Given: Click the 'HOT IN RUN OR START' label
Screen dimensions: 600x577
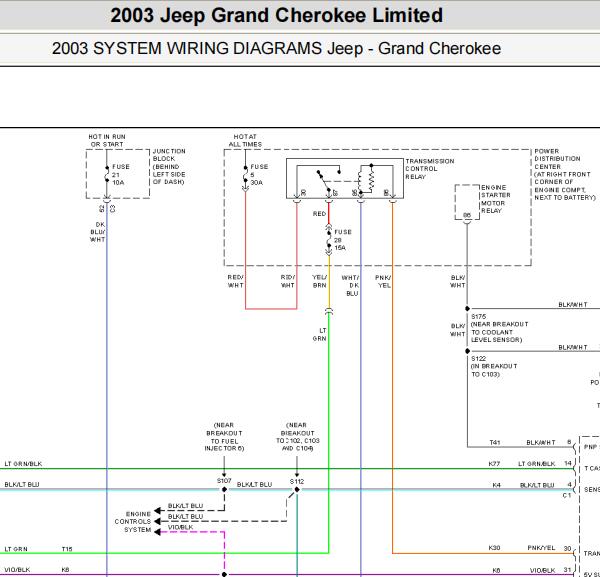Looking at the screenshot, I should pyautogui.click(x=107, y=140).
